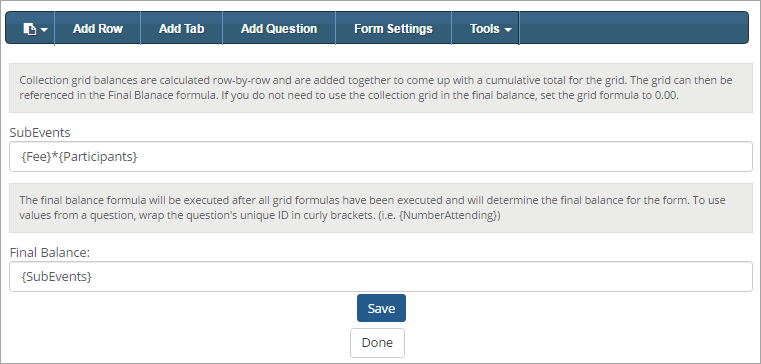Click the final balance formula help text
The width and height of the screenshot is (761, 364).
pyautogui.click(x=381, y=208)
